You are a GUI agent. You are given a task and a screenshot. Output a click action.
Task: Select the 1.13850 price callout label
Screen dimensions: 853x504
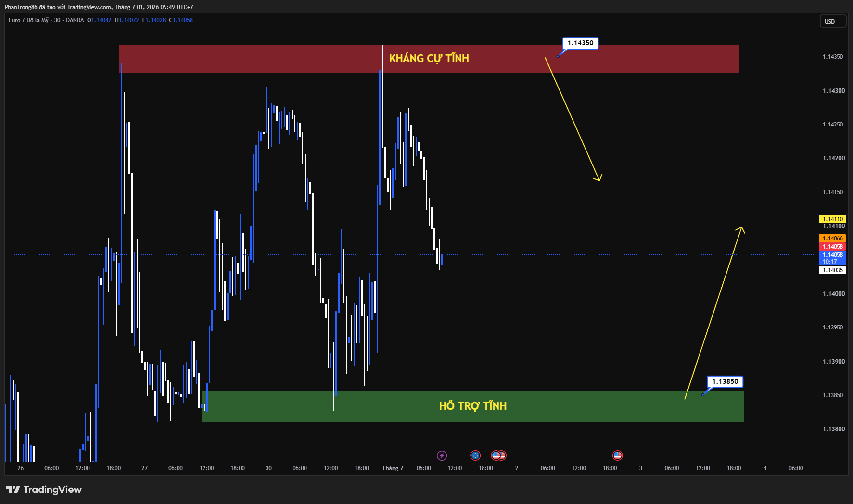point(725,381)
